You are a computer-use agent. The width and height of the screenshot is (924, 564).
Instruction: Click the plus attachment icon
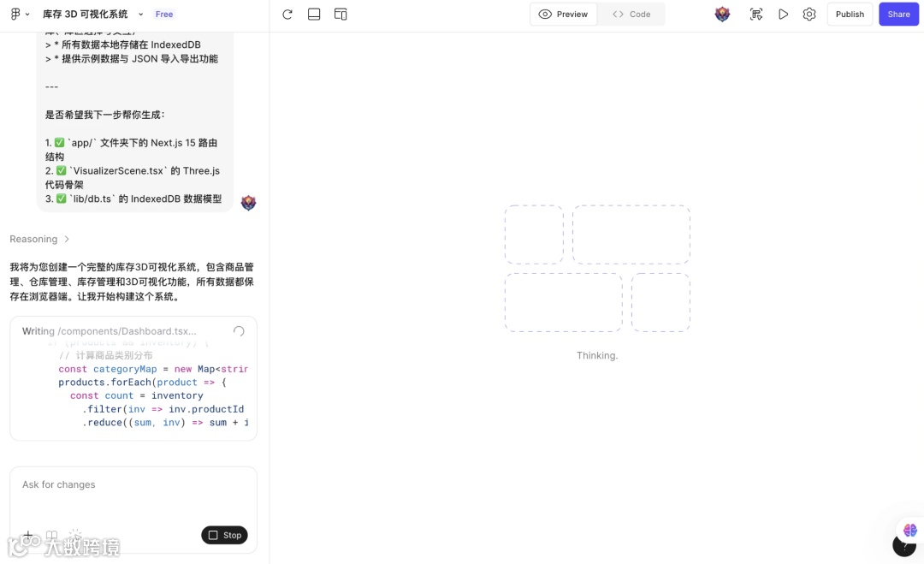[x=27, y=535]
